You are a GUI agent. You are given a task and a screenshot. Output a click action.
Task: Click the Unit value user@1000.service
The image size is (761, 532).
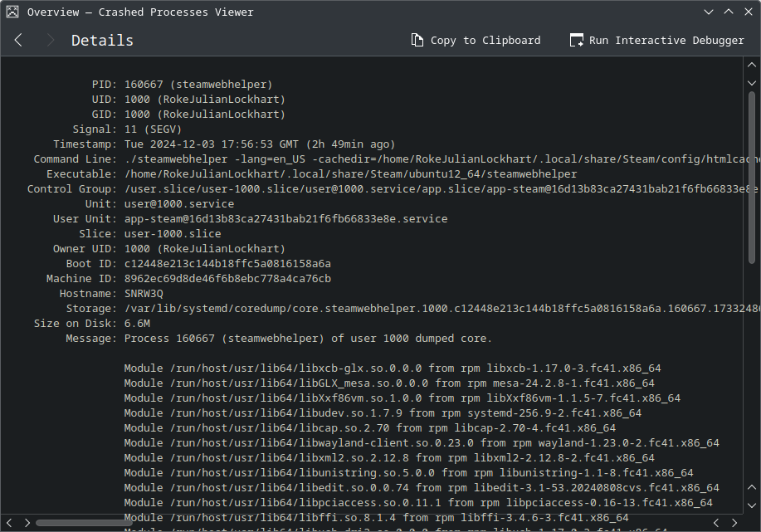point(179,204)
